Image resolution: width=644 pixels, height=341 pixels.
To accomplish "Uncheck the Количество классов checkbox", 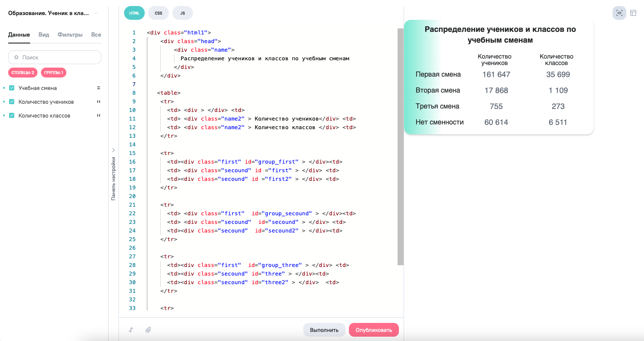I will (x=12, y=115).
